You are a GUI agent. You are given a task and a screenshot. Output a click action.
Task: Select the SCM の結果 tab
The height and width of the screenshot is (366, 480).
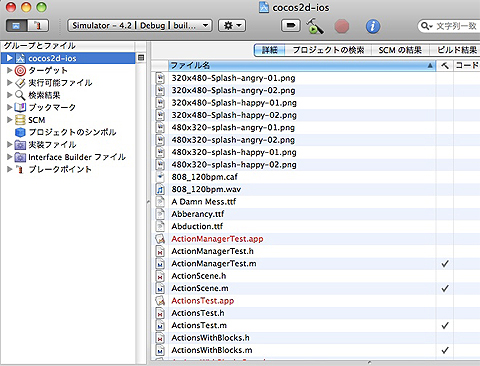point(400,50)
